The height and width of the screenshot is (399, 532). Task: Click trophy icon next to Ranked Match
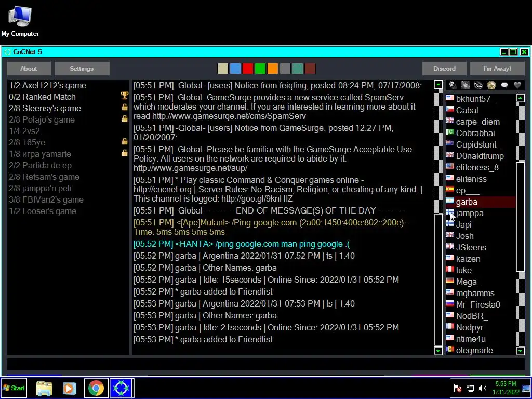(x=125, y=96)
